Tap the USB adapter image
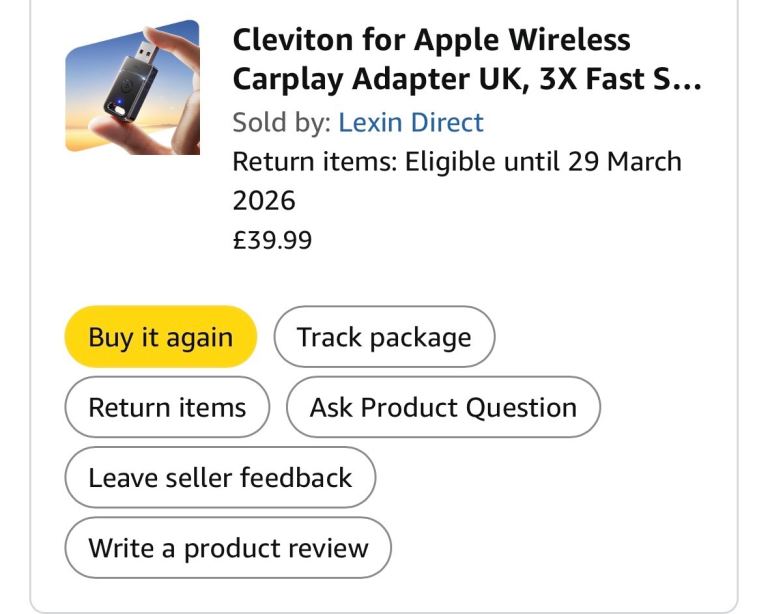This screenshot has height=614, width=768. (132, 87)
